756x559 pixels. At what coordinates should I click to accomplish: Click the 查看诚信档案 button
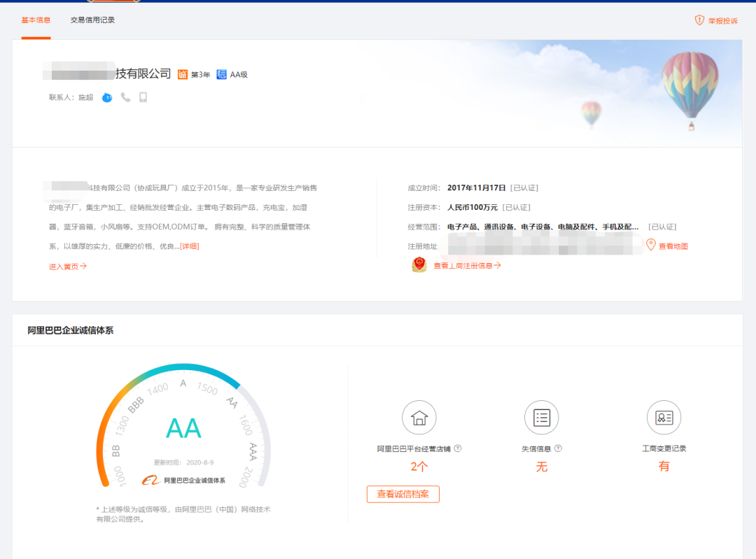pos(403,495)
